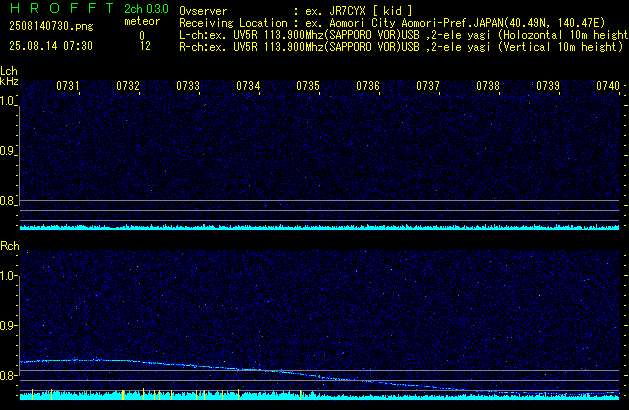Click the Rch 0.9 kHz axis label
Screen dimensions: 629x410
point(7,325)
